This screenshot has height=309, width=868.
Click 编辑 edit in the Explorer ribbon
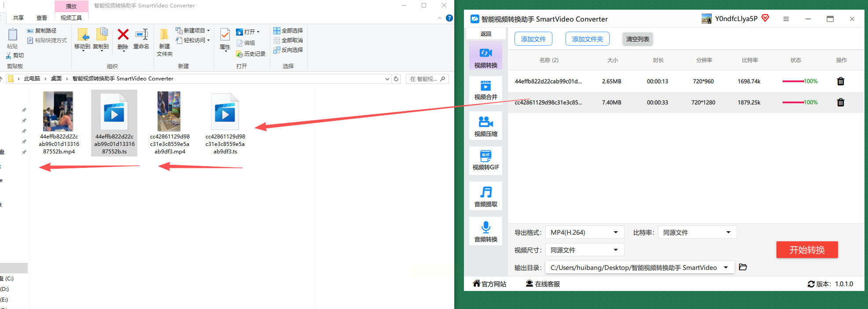tap(246, 43)
